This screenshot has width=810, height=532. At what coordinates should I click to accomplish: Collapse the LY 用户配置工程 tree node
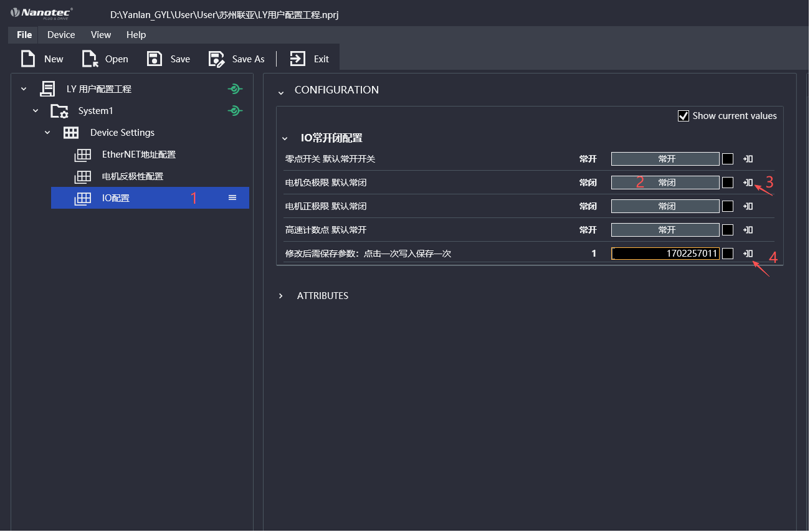pos(24,89)
